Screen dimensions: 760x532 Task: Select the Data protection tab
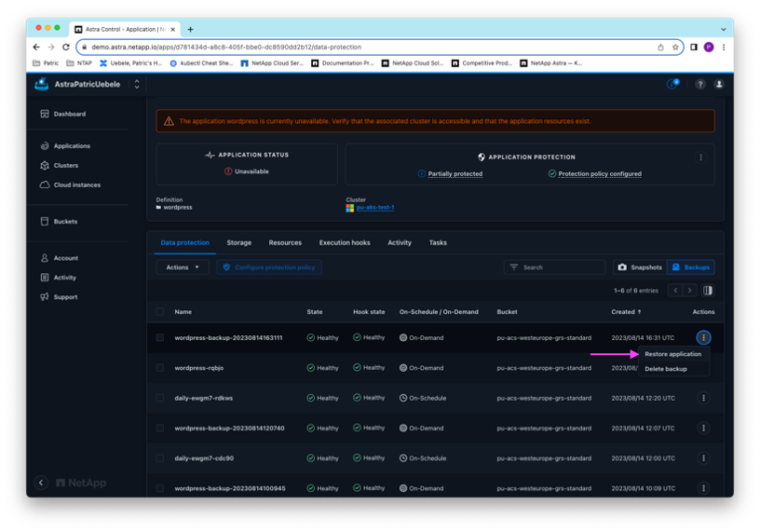point(184,242)
